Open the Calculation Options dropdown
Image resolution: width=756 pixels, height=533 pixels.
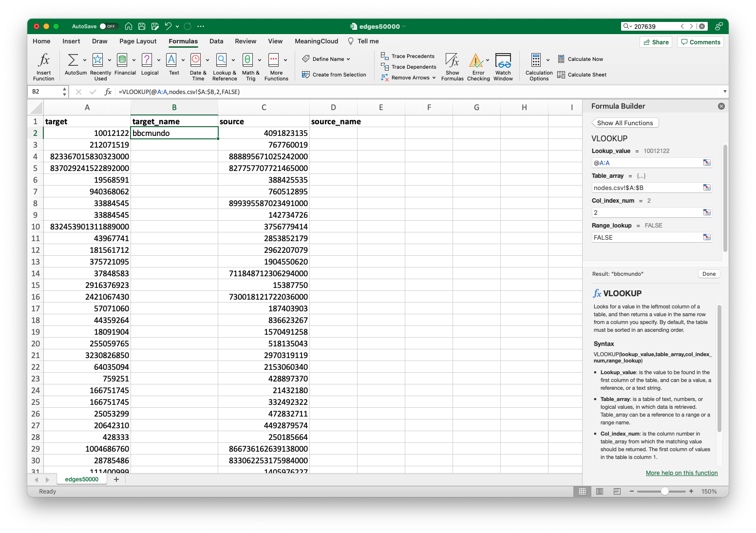click(x=538, y=66)
